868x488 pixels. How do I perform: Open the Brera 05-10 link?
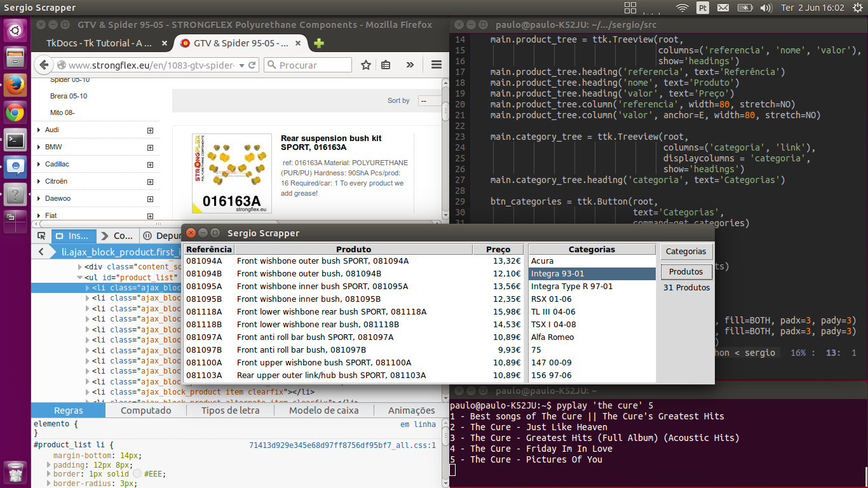coord(69,96)
